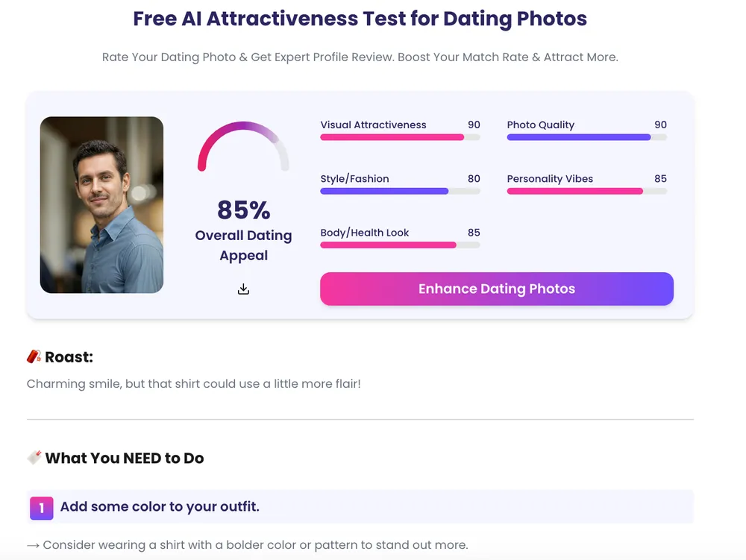Click the page title about Attractiveness Test
This screenshot has width=746, height=560.
[x=360, y=19]
